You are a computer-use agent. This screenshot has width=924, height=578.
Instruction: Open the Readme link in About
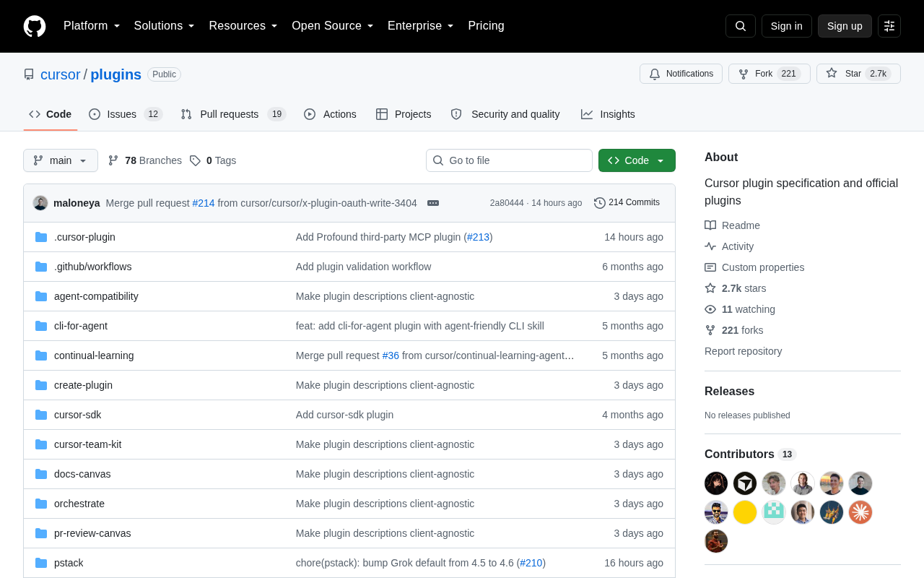coord(732,225)
